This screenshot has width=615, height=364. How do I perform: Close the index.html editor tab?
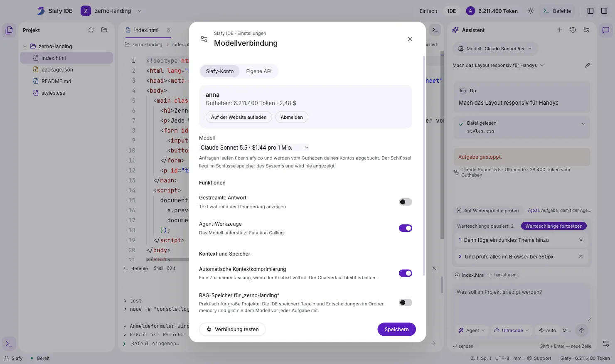[x=168, y=30]
